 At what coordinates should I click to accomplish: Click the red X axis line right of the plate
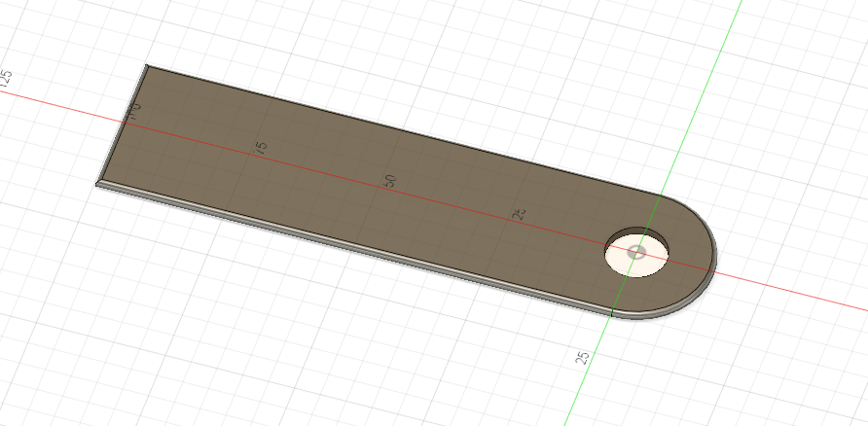click(x=791, y=292)
